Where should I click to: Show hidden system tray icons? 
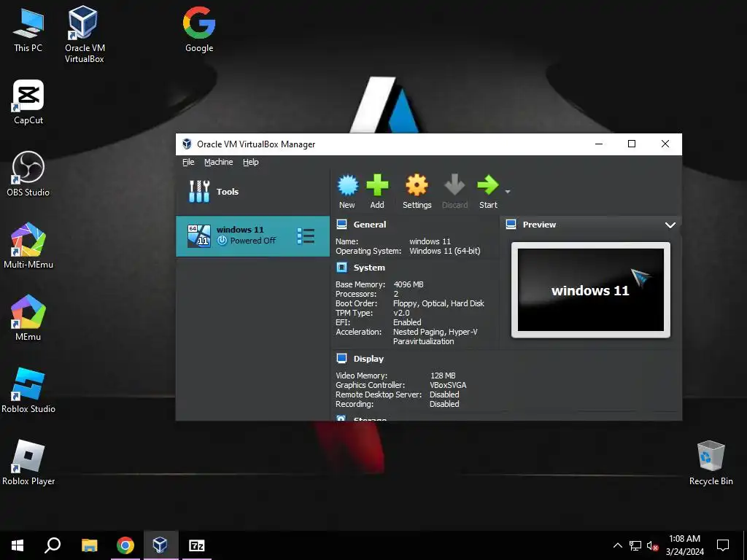click(x=617, y=545)
